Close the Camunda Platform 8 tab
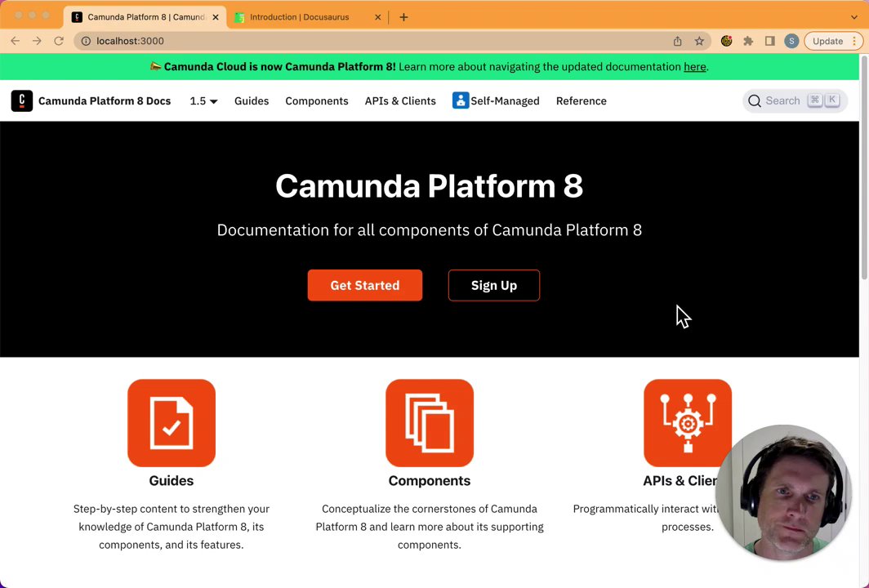The image size is (869, 588). click(x=216, y=17)
